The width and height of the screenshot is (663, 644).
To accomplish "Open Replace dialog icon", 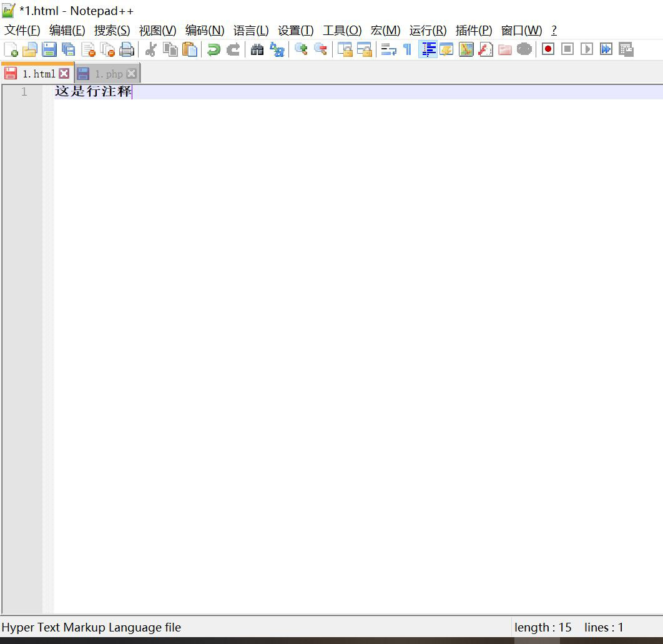I will tap(277, 49).
